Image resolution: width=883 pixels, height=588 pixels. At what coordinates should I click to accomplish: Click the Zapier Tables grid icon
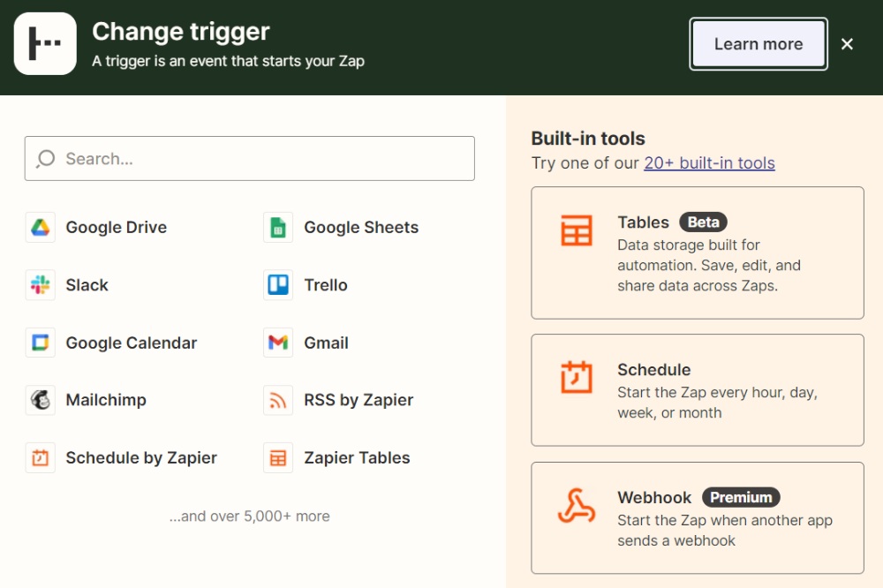tap(278, 458)
